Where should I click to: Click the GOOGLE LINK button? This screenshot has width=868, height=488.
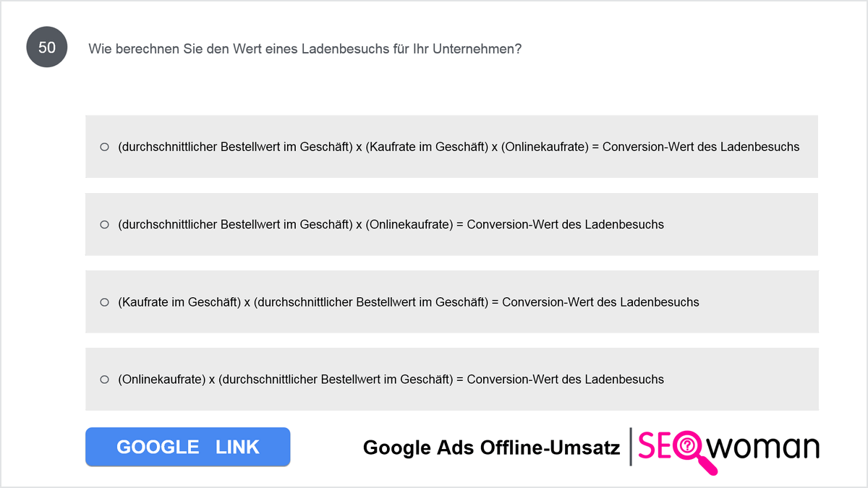(x=187, y=447)
